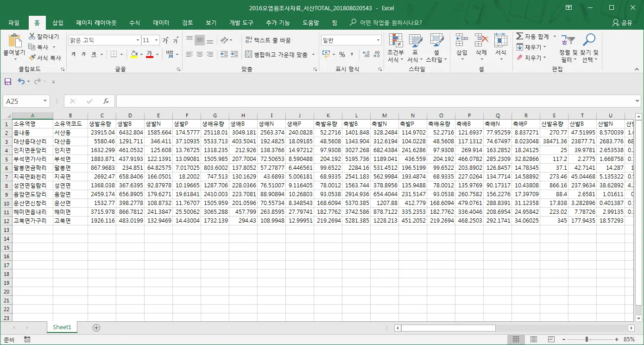Select the Format Painter (서식 복사) brush

point(44,58)
